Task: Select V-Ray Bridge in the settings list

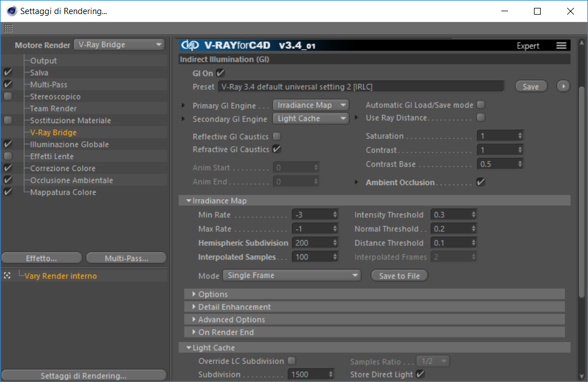Action: pos(53,133)
